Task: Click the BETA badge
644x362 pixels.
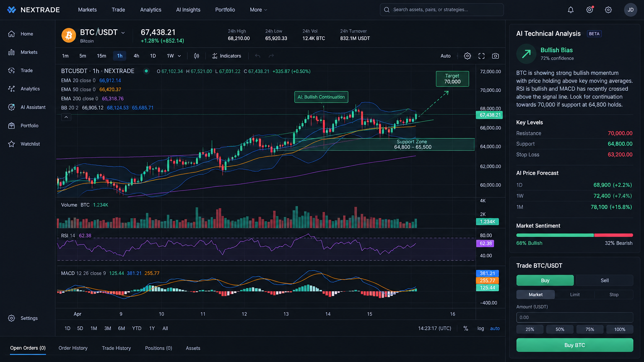Action: pos(594,34)
